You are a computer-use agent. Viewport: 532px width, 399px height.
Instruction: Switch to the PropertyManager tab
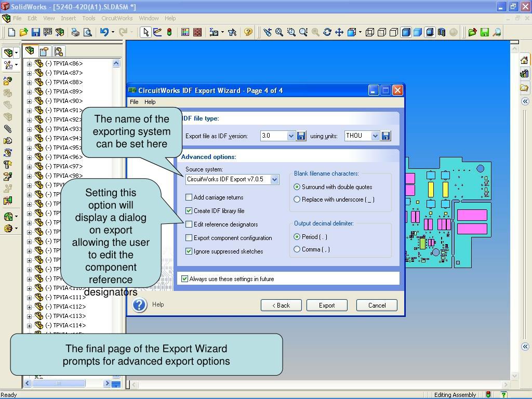pos(44,51)
